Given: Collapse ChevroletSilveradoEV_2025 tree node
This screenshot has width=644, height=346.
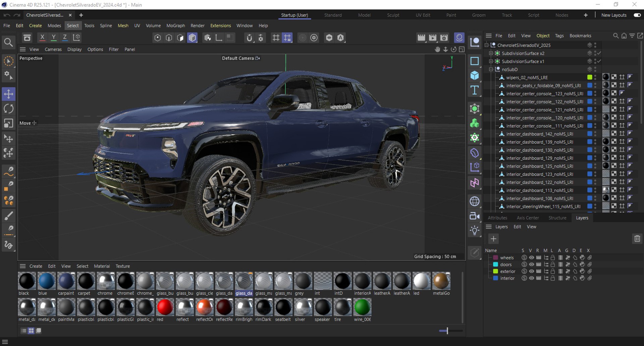Looking at the screenshot, I should [x=487, y=45].
